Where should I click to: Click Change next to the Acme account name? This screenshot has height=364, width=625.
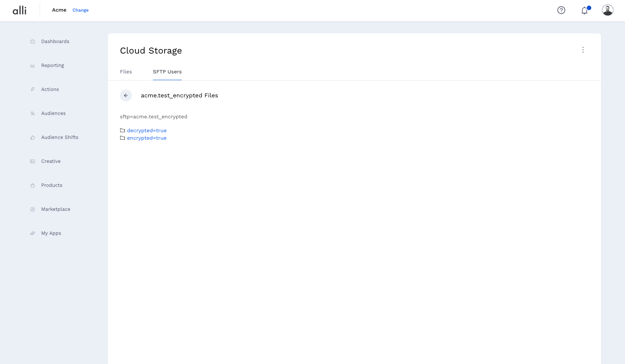point(81,10)
